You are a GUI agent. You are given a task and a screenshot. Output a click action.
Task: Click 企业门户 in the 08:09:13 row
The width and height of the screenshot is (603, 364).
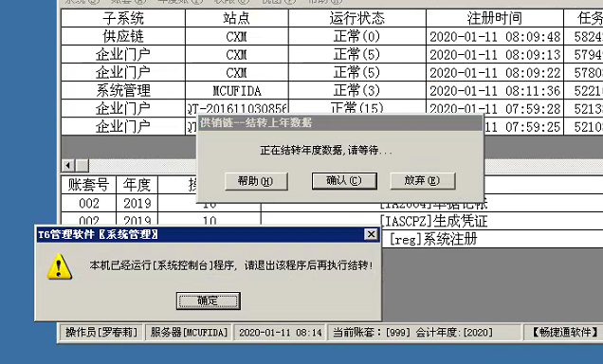(123, 54)
